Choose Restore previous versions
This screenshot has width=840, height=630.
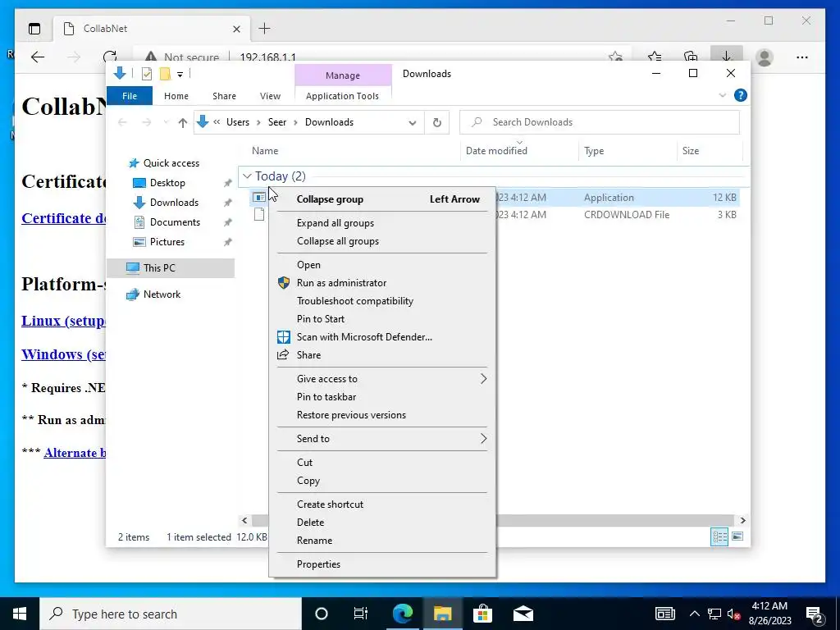point(351,415)
